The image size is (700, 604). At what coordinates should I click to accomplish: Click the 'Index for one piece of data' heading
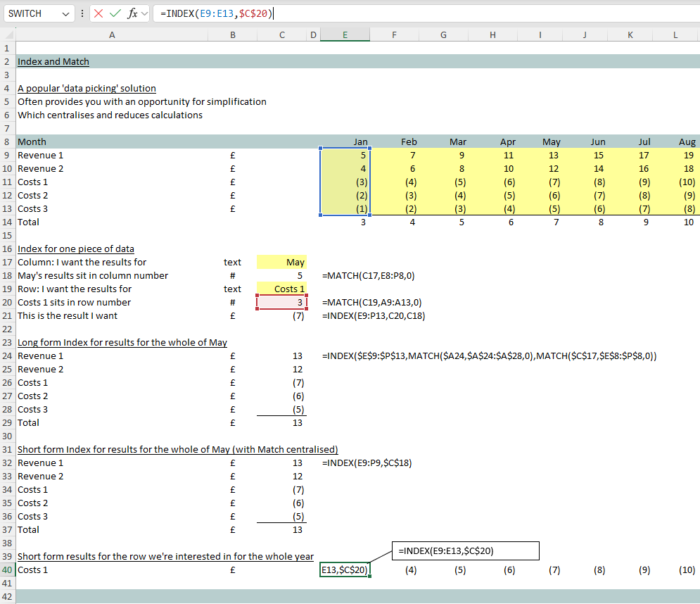(75, 248)
